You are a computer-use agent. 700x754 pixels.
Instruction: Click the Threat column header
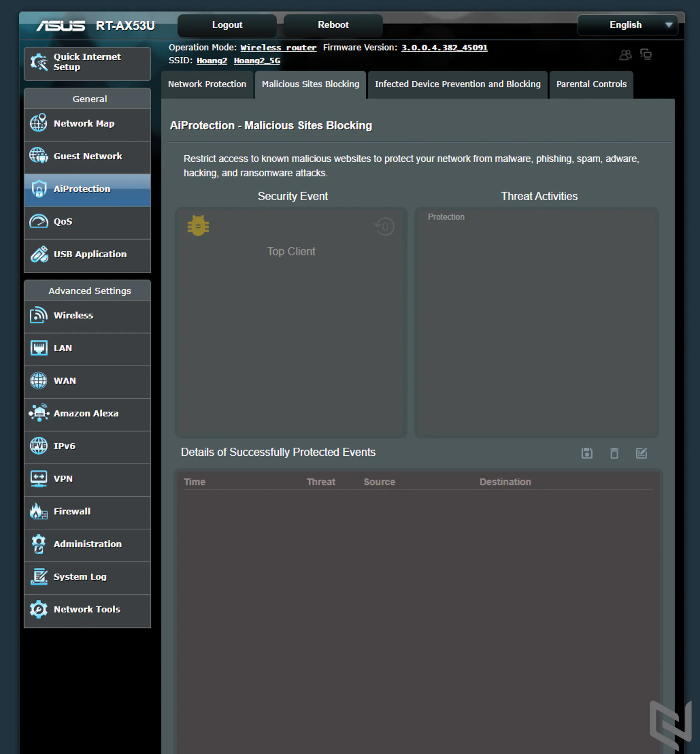[x=321, y=482]
